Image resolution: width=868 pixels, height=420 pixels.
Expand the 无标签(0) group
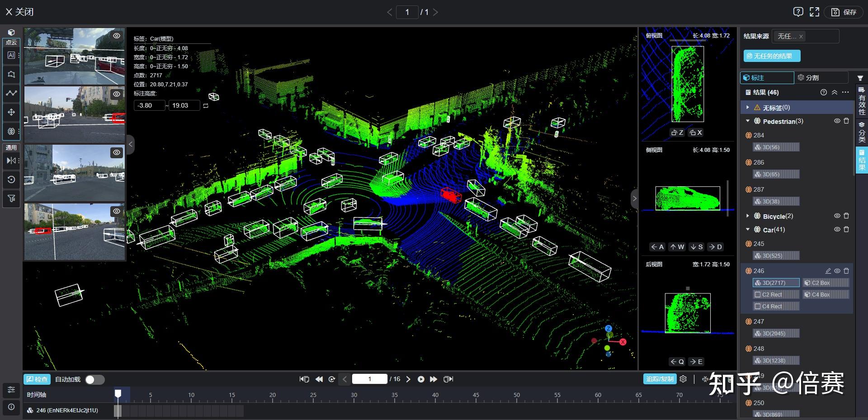pos(748,108)
